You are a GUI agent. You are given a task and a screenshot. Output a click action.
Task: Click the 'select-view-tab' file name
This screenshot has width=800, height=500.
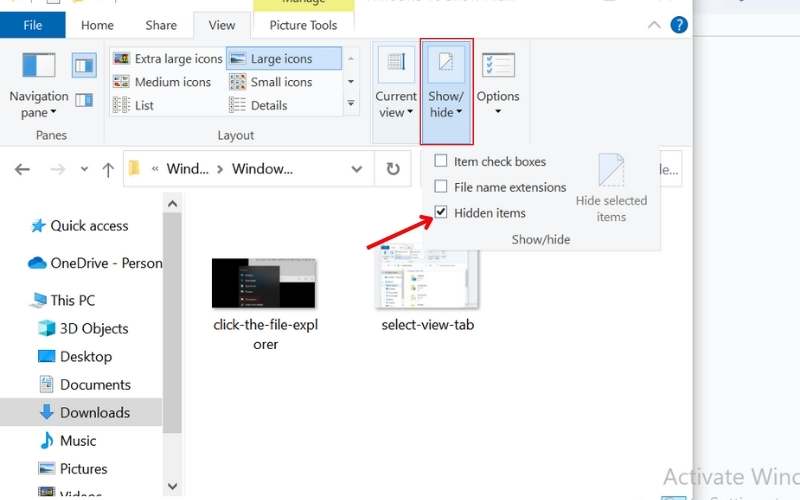428,325
